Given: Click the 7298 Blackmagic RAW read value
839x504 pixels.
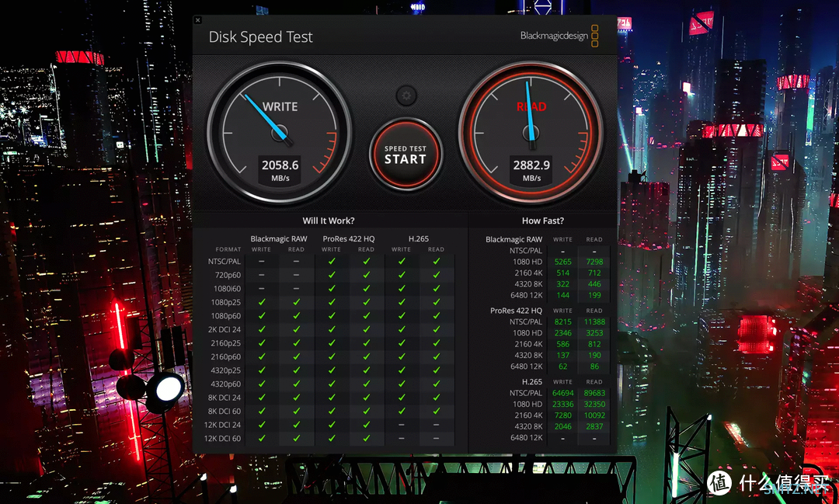Looking at the screenshot, I should point(594,262).
